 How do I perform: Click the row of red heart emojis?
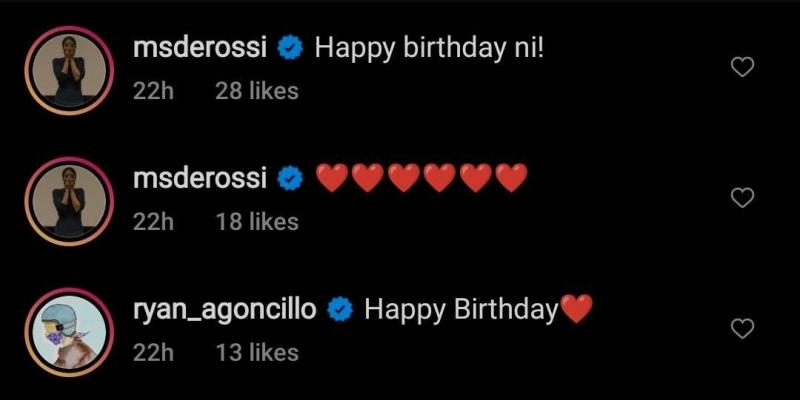click(422, 178)
